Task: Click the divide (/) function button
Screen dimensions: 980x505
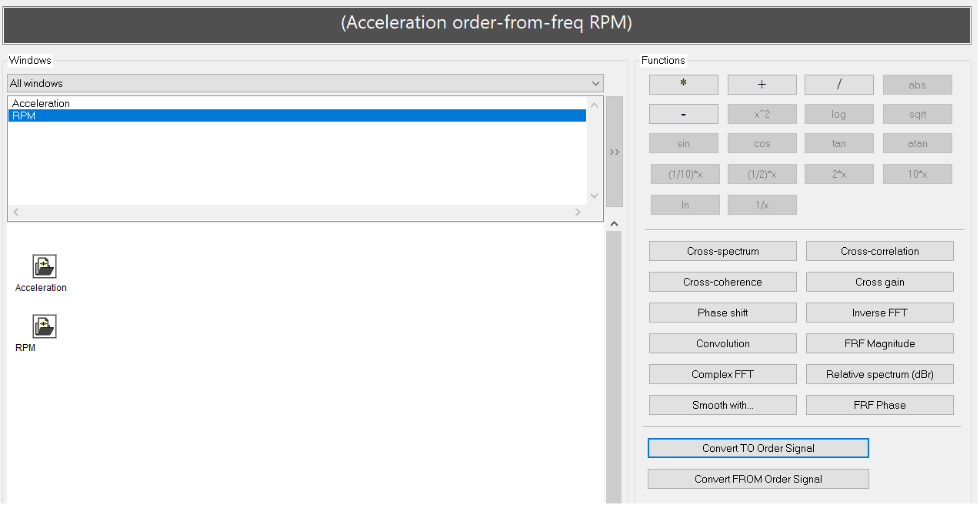Action: [x=838, y=85]
